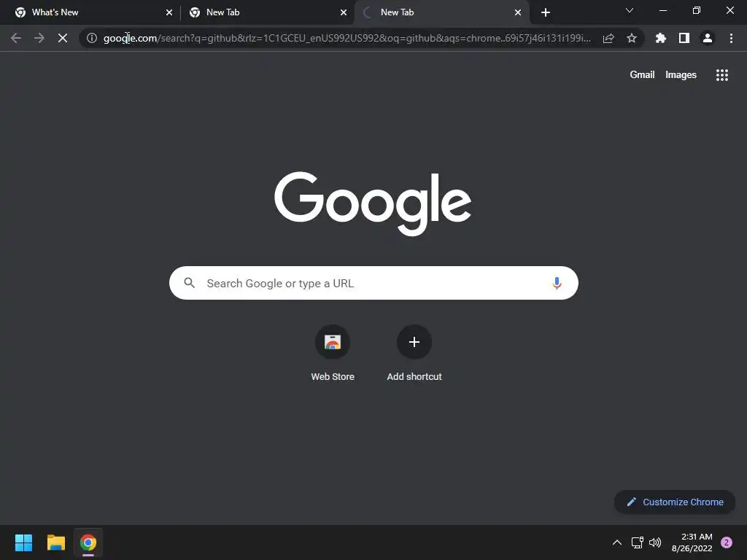The height and width of the screenshot is (560, 747).
Task: Start voice search with microphone
Action: (557, 284)
